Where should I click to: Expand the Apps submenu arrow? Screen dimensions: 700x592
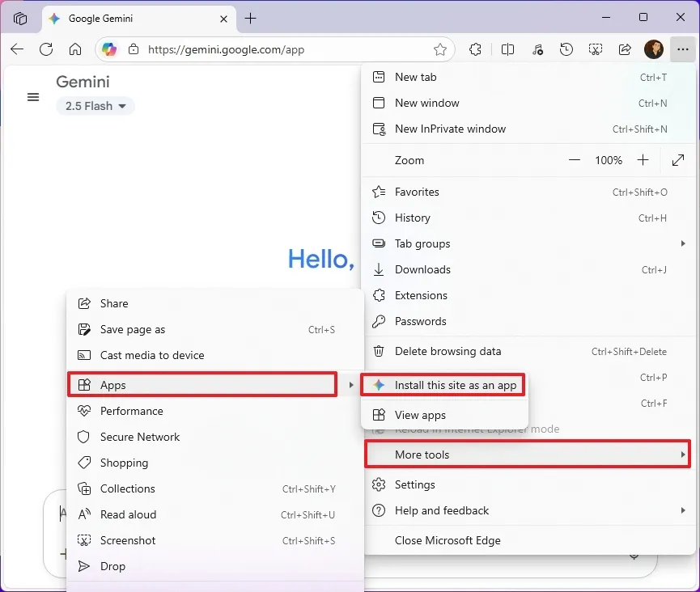[351, 385]
